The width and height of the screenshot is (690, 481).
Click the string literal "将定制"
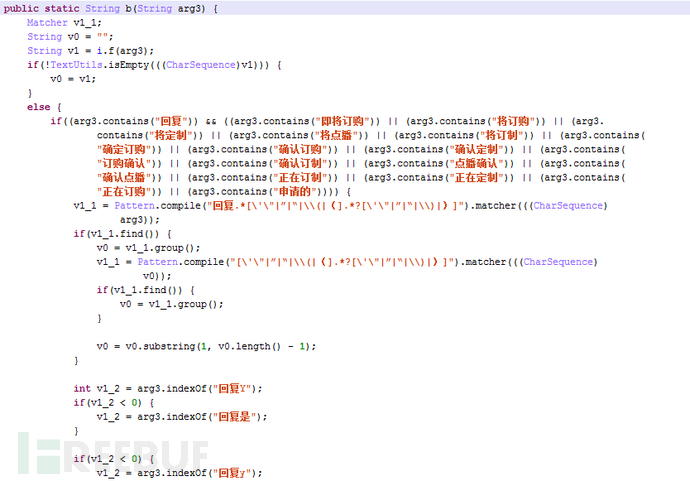click(x=171, y=135)
